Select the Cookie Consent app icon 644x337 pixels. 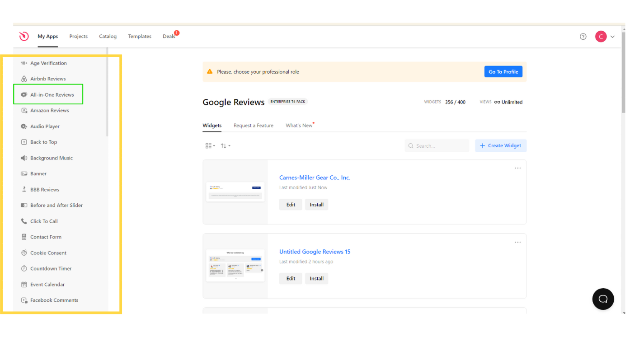24,253
